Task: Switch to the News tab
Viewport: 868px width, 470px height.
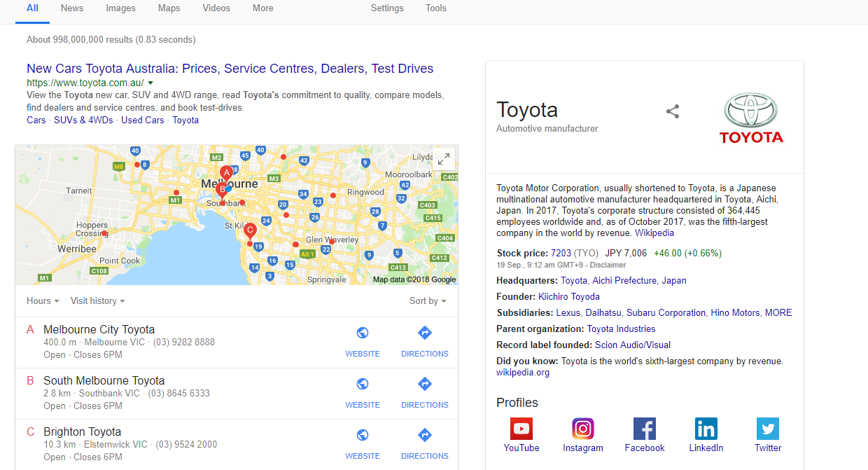Action: [72, 8]
